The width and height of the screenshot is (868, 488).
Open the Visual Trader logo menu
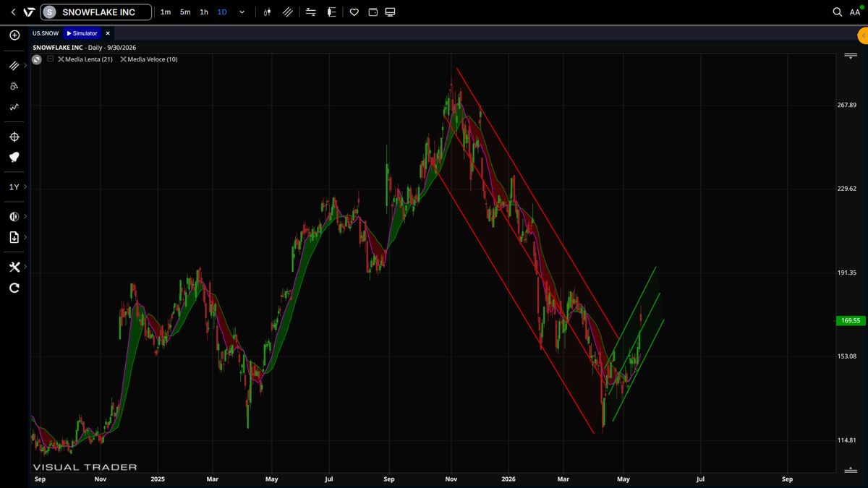[x=29, y=12]
